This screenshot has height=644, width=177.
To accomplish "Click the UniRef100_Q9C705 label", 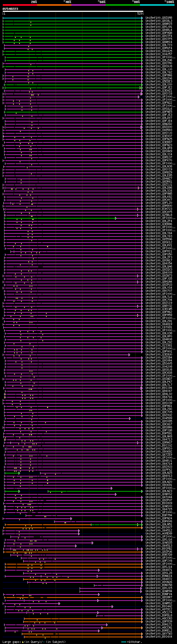I will point(159,412).
